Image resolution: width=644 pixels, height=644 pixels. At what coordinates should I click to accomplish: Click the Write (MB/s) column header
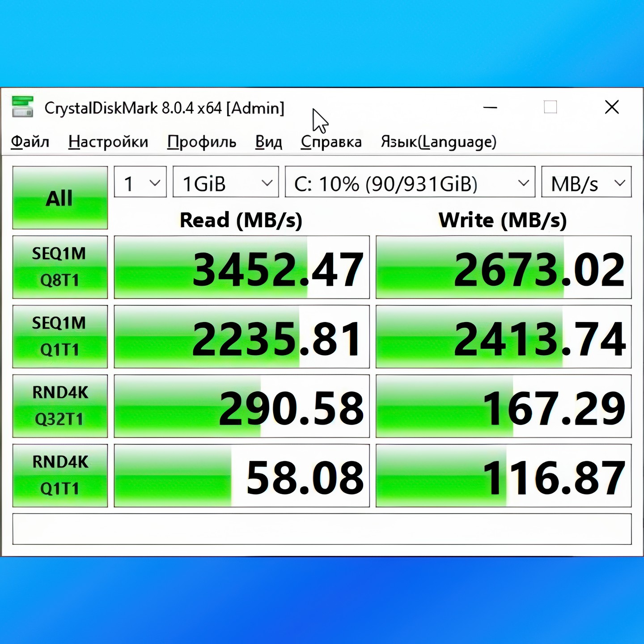[x=503, y=220]
